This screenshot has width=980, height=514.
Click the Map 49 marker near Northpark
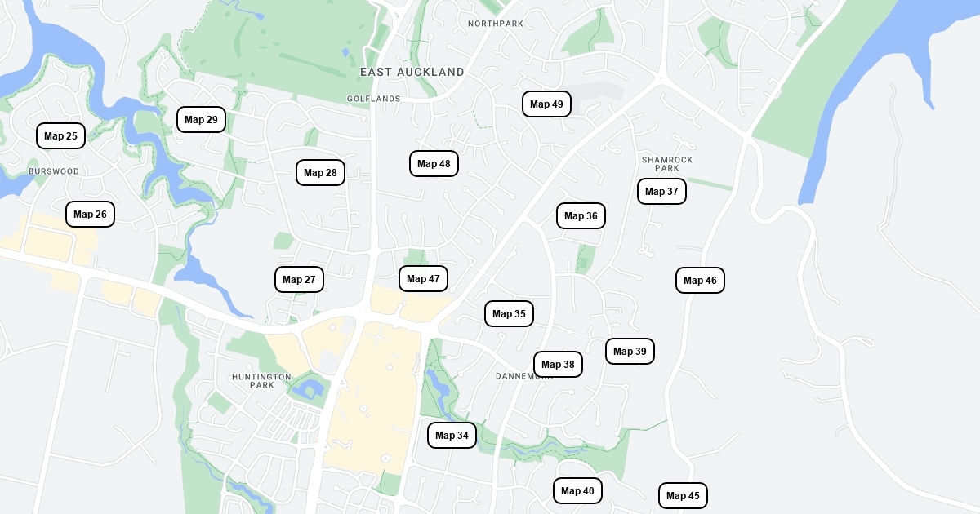546,104
